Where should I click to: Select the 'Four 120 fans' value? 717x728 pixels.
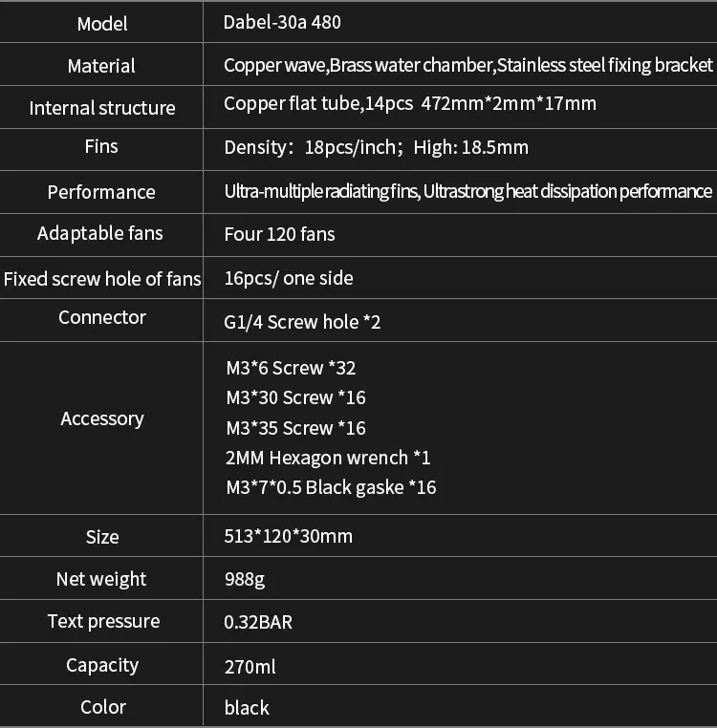[279, 234]
